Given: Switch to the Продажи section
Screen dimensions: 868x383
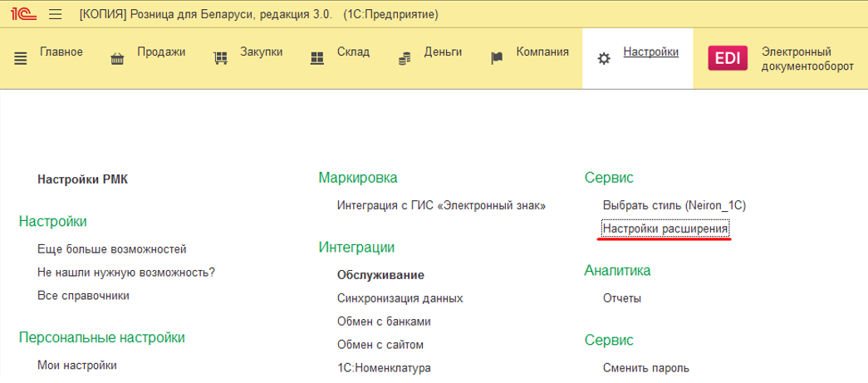Looking at the screenshot, I should click(160, 52).
